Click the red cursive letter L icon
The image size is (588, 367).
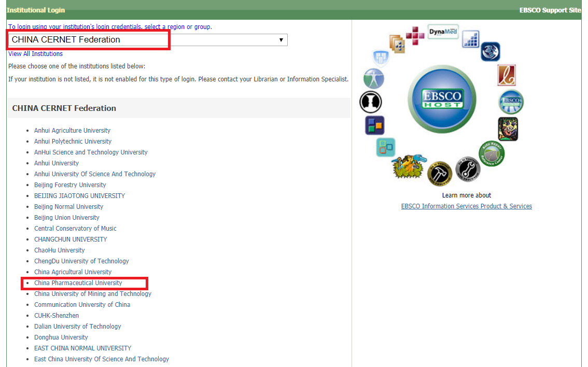(507, 75)
